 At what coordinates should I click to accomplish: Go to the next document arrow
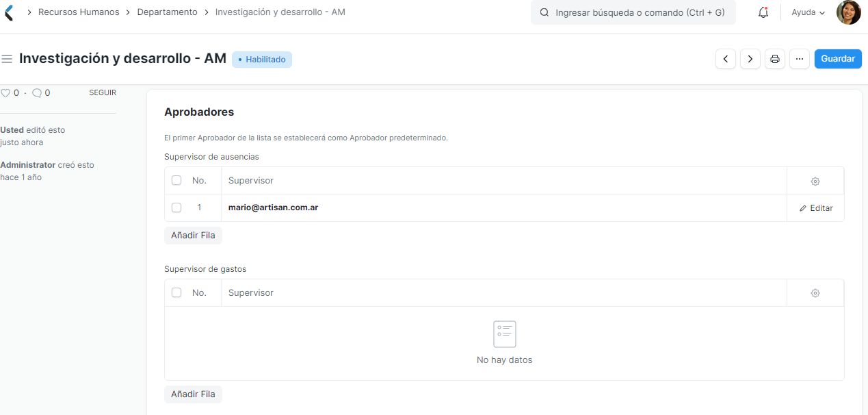click(750, 59)
